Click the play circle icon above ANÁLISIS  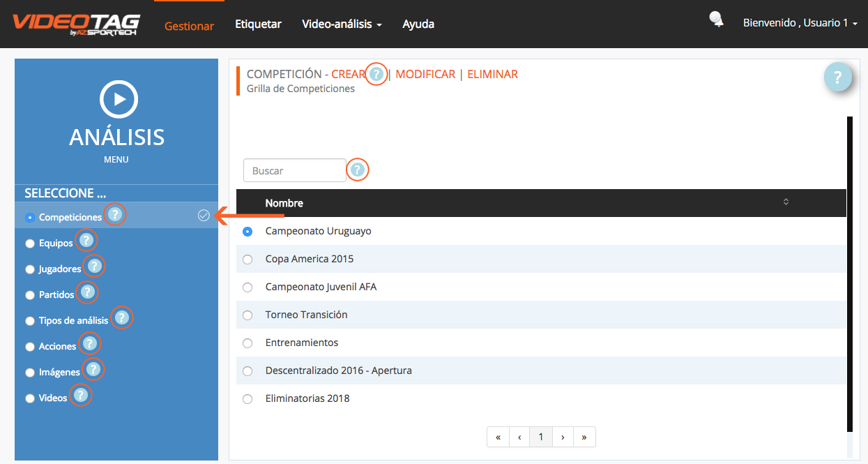tap(119, 99)
